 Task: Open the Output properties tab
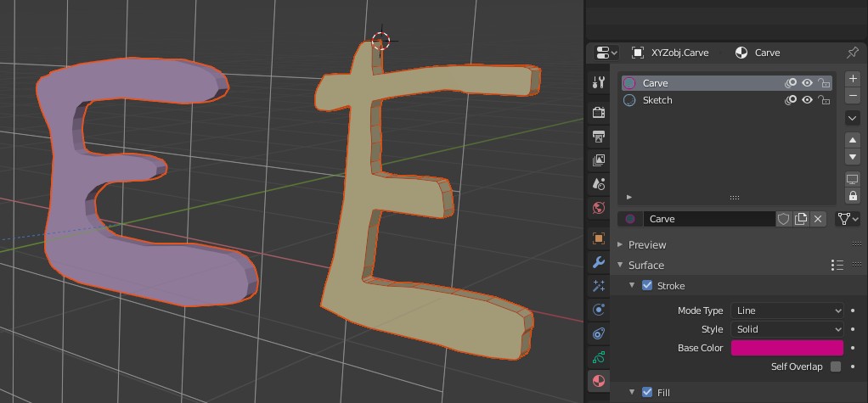pos(599,137)
